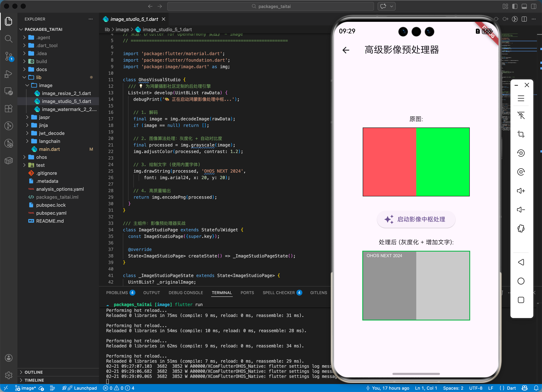Toggle primary side bar layout icon
Screen dimensions: 542x392
click(x=515, y=7)
